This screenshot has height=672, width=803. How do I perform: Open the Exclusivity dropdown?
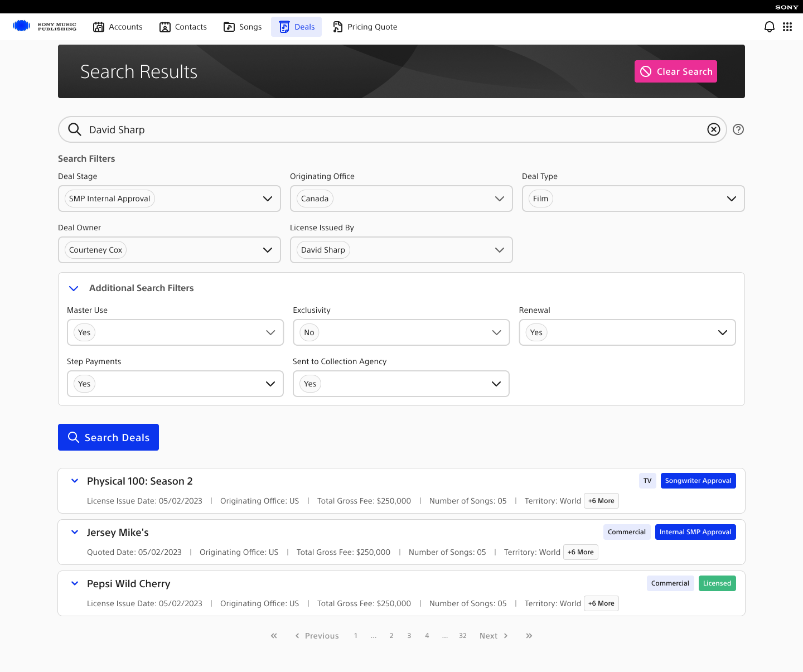point(401,332)
